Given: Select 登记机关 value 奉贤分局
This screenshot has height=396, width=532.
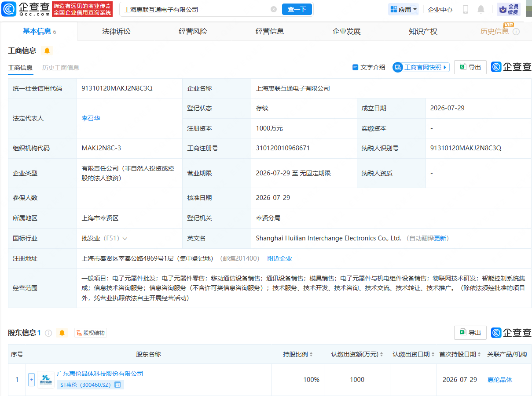Looking at the screenshot, I should 268,218.
